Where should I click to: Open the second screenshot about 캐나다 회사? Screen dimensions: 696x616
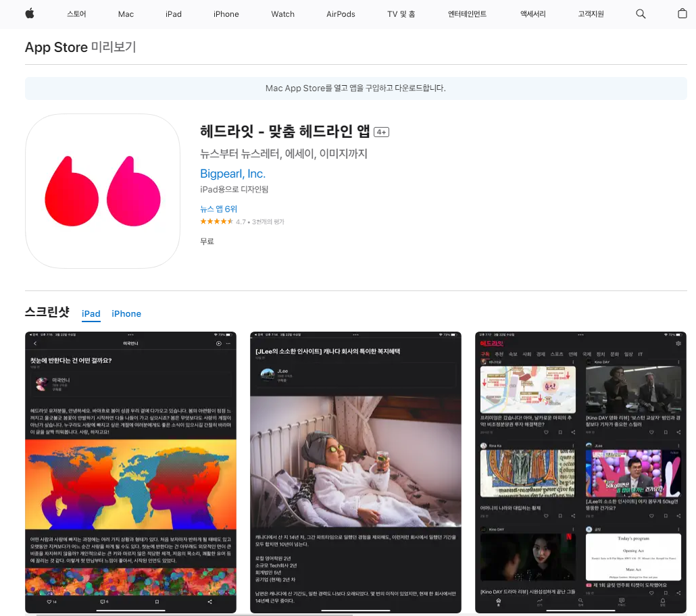coord(355,472)
